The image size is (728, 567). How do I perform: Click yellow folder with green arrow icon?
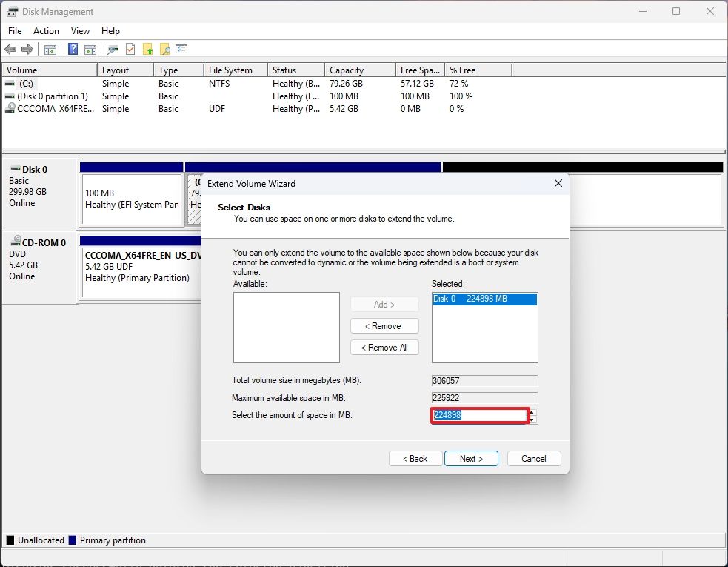147,50
